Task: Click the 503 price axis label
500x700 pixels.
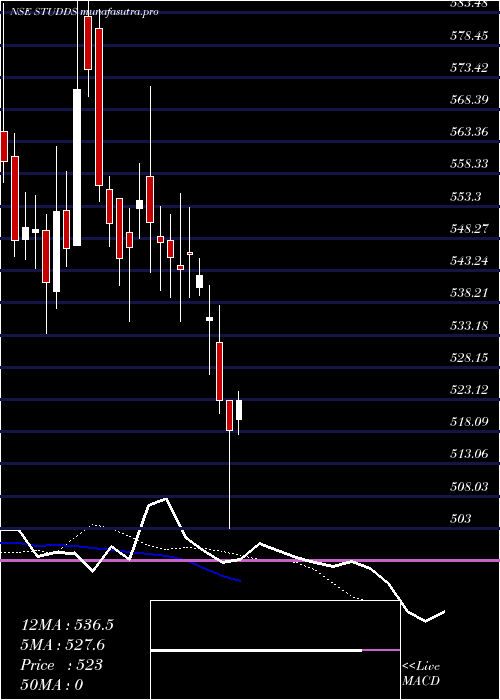Action: click(x=461, y=519)
